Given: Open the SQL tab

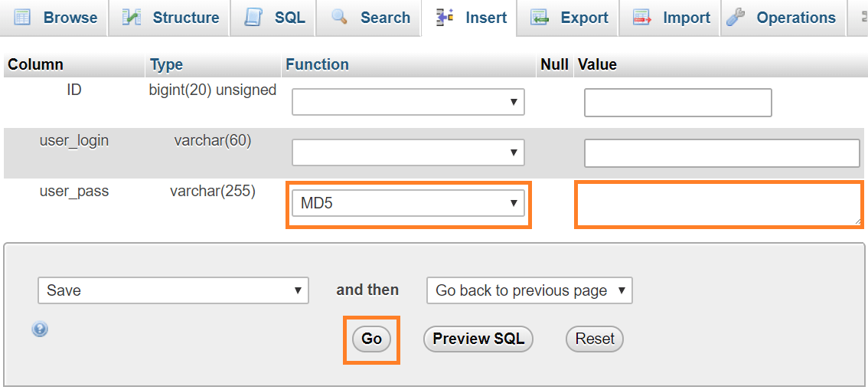Looking at the screenshot, I should (x=273, y=18).
